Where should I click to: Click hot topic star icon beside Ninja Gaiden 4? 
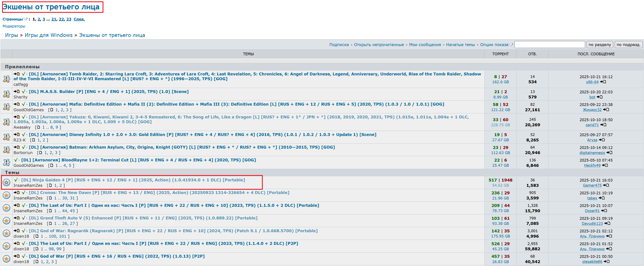6,183
